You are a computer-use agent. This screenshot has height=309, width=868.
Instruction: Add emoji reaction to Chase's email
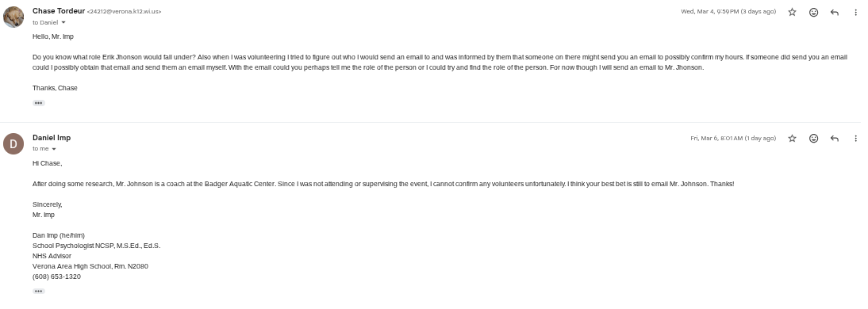814,12
